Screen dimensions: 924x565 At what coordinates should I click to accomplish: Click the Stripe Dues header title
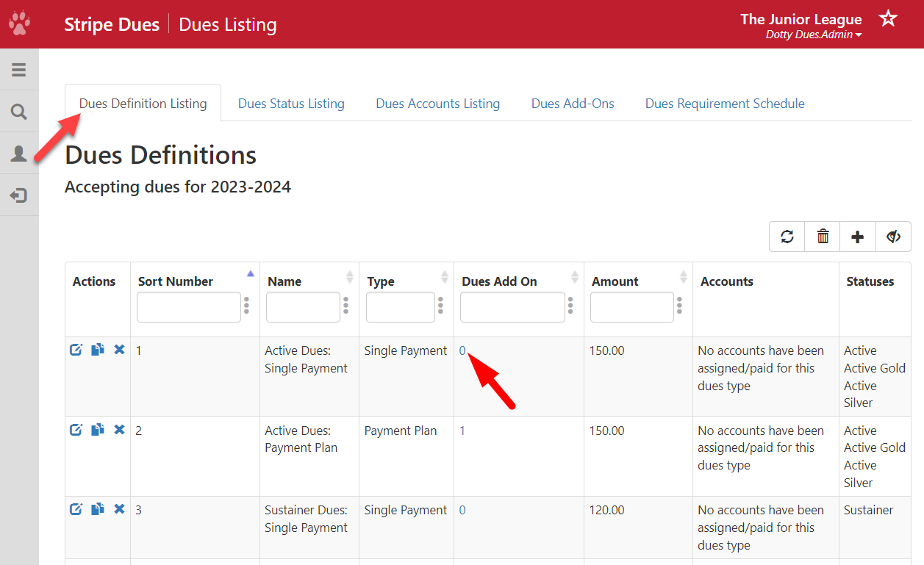click(x=112, y=24)
